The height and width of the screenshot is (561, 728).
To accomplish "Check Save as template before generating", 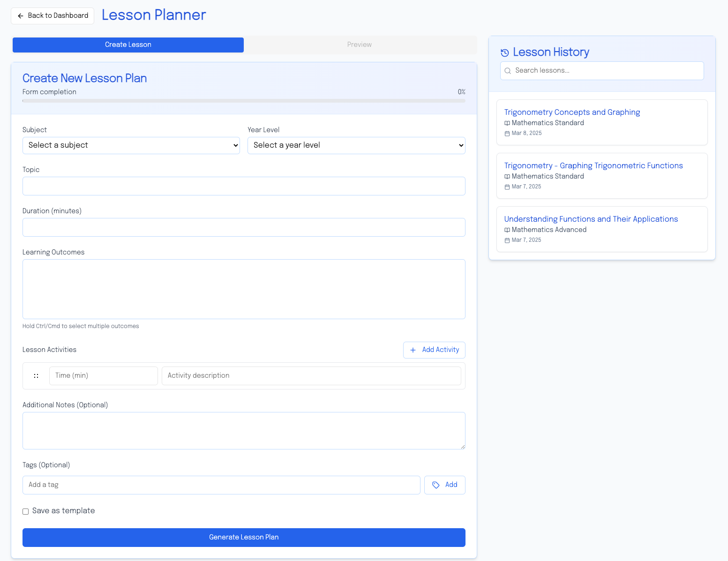I will pos(25,511).
